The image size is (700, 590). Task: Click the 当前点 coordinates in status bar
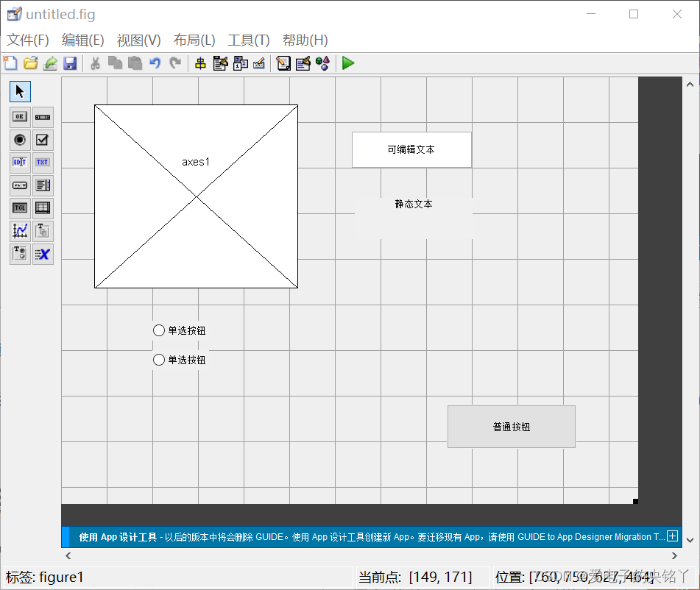(415, 577)
